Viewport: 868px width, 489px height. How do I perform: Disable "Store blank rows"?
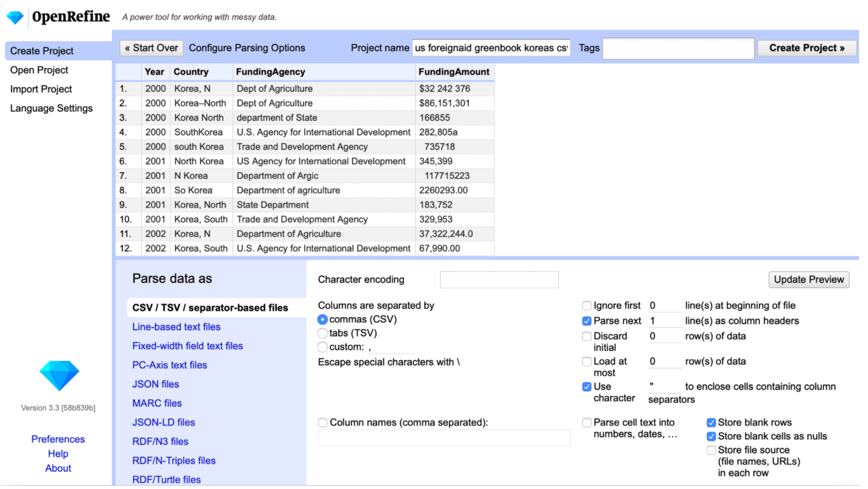[x=711, y=422]
